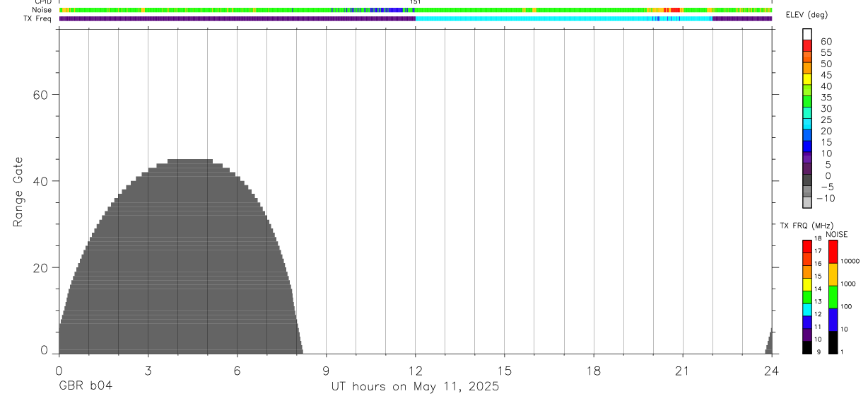
Task: Pick the black swatch in the TX FRQ scale
Action: click(x=807, y=347)
